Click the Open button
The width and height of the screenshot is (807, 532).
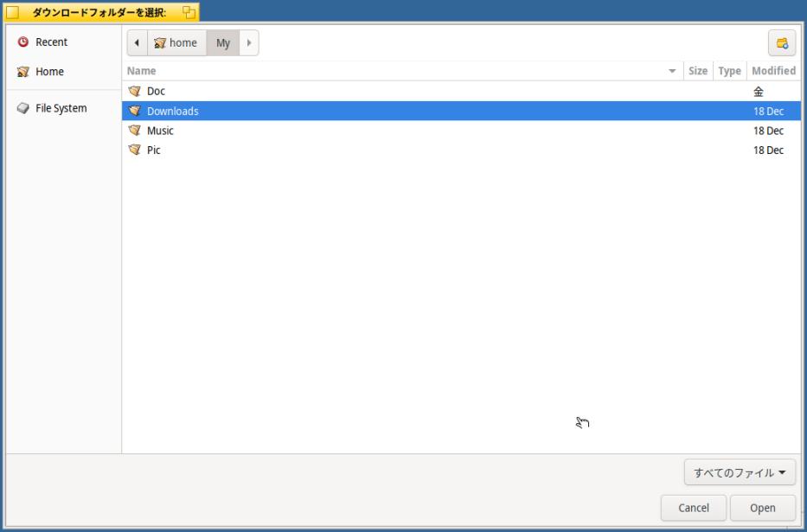click(763, 508)
